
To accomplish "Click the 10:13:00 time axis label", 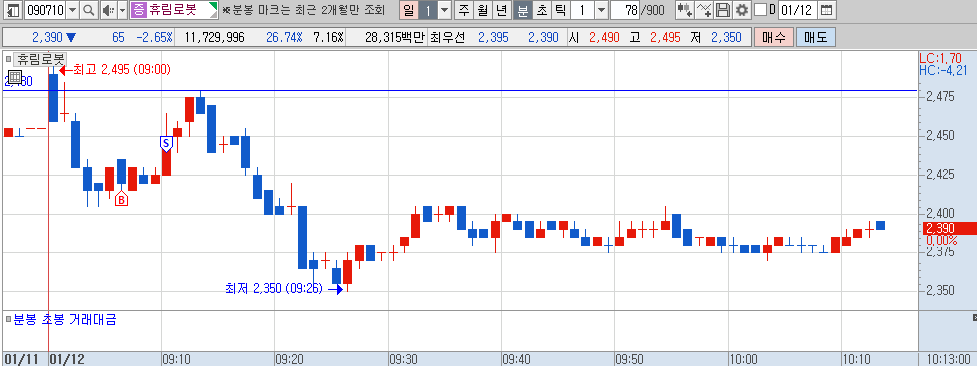I will pos(947,360).
